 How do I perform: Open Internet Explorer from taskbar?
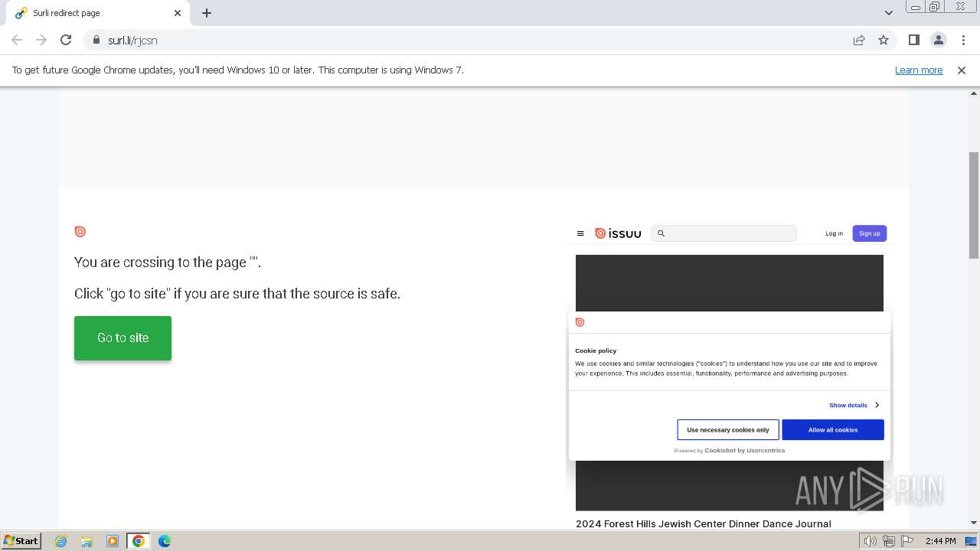tap(61, 541)
